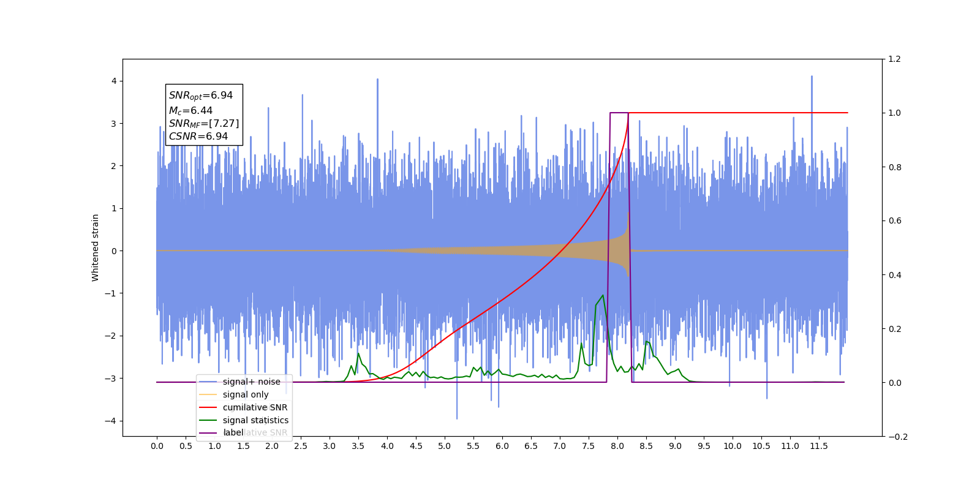Click the purple line swatch in legend
Viewport: 980px width, 490px height.
208,433
